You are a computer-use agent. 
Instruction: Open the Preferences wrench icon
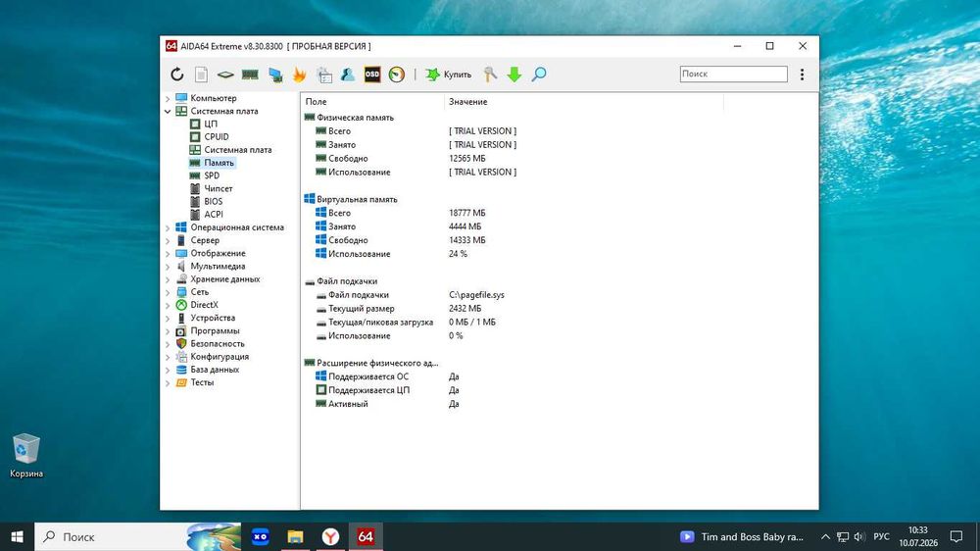tap(491, 75)
